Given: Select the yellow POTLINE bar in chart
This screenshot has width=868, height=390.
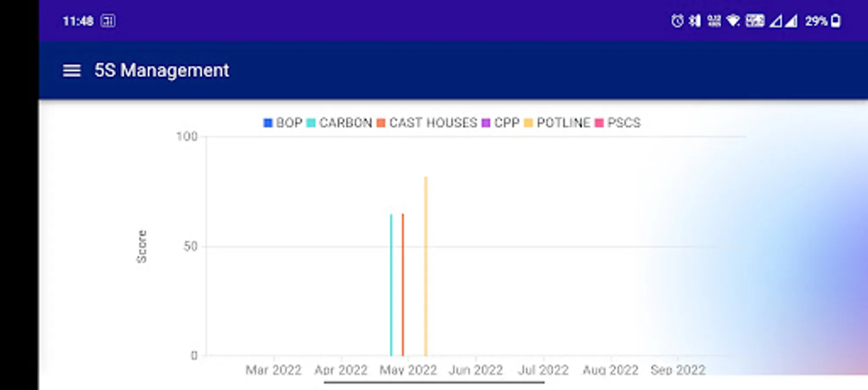Looking at the screenshot, I should pyautogui.click(x=426, y=266).
